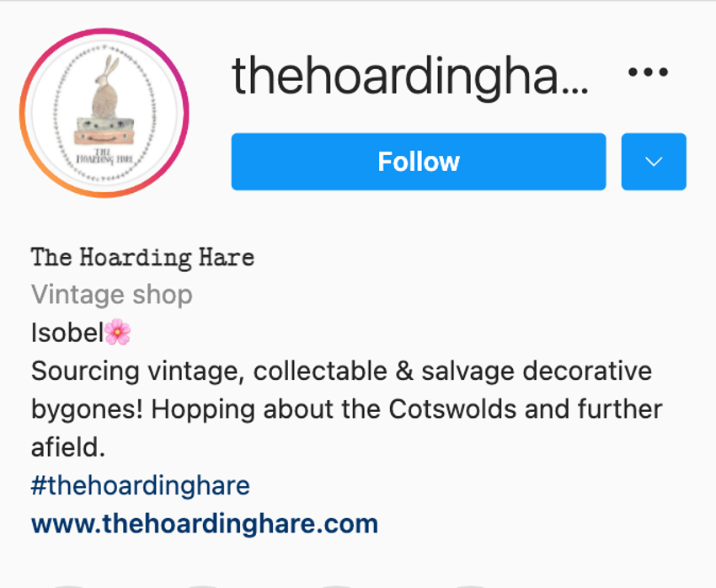Expand suggested accounts with the chevron button
This screenshot has height=588, width=716.
654,162
